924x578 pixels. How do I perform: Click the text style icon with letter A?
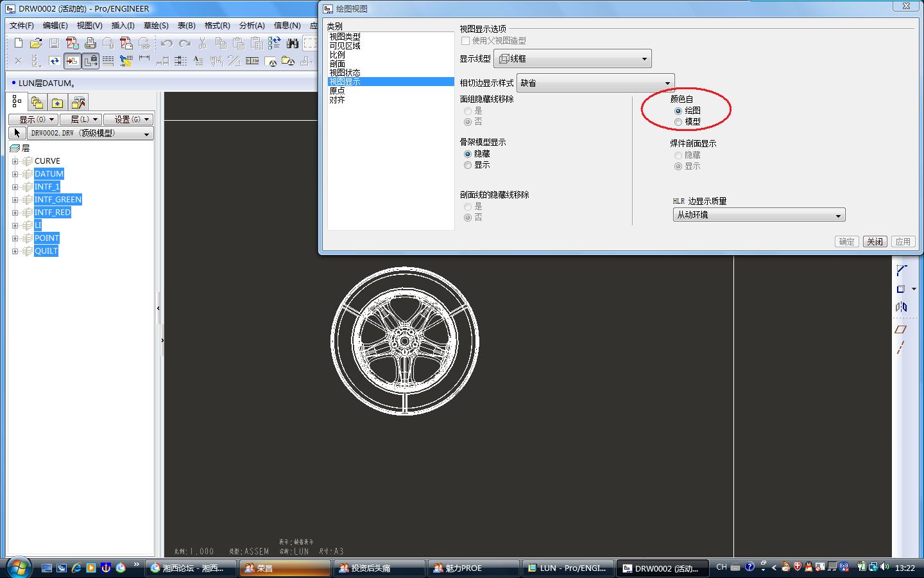(x=198, y=61)
